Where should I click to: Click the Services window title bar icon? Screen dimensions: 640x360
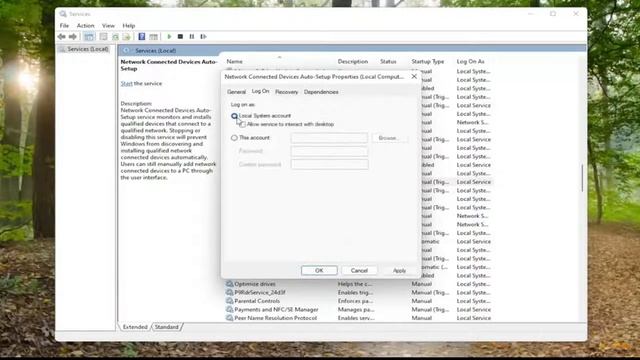pos(63,14)
